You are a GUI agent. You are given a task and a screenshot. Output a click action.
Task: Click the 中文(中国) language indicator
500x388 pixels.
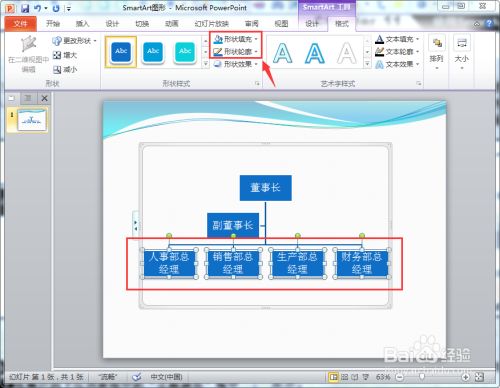pyautogui.click(x=166, y=377)
